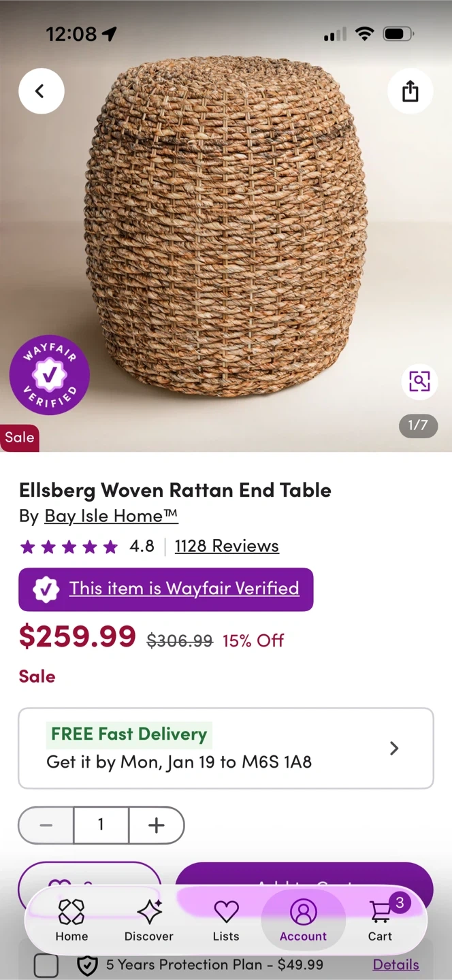Tap the quantity field showing 1
Image resolution: width=452 pixels, height=980 pixels.
tap(101, 826)
